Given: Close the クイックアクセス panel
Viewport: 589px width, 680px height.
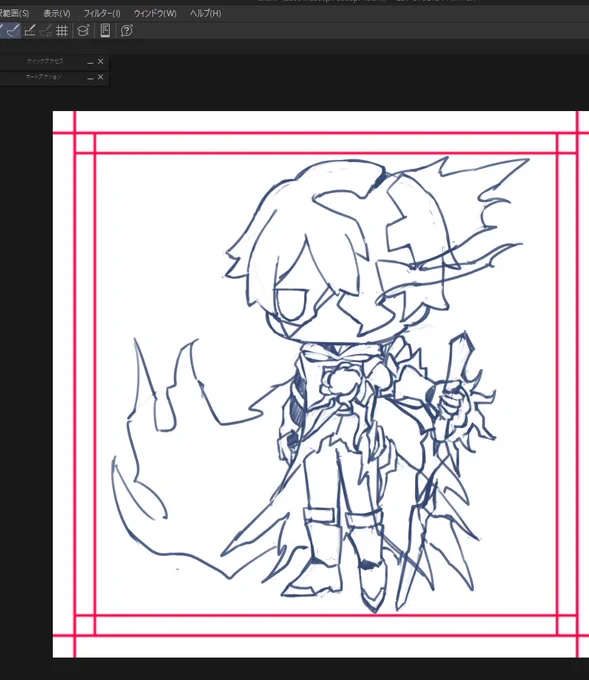Looking at the screenshot, I should 101,62.
